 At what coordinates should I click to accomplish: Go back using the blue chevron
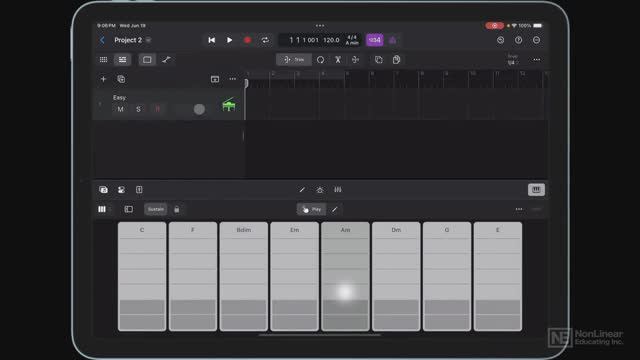point(102,40)
